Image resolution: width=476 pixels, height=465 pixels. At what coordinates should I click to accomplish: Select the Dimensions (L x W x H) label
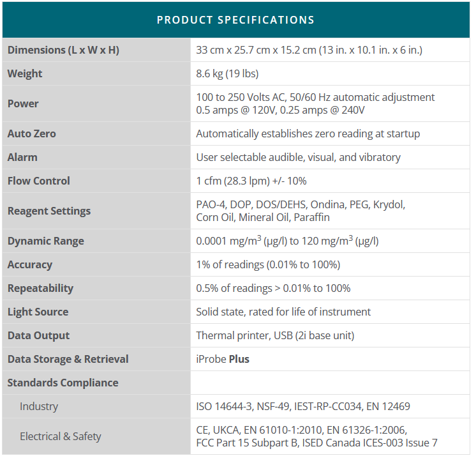coord(63,50)
